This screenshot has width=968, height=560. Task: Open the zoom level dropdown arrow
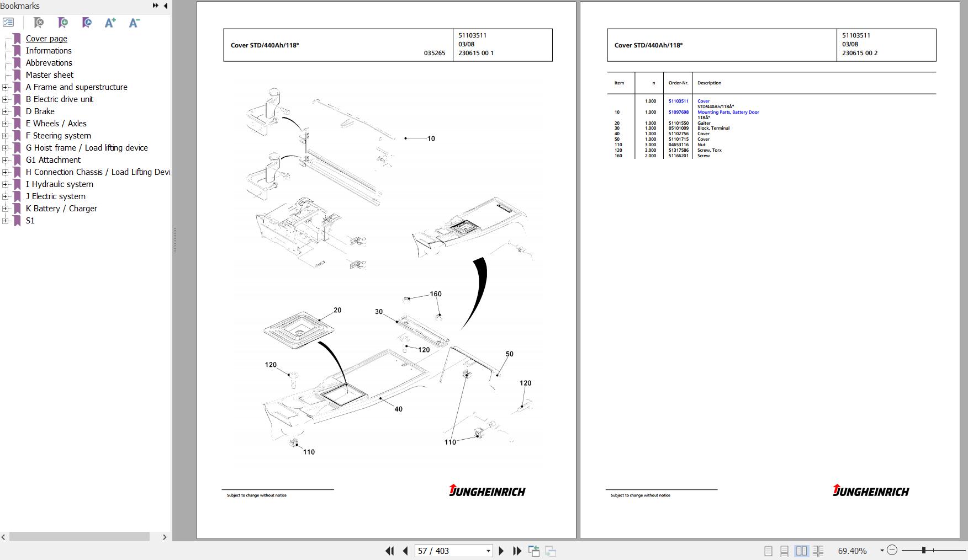pos(882,551)
